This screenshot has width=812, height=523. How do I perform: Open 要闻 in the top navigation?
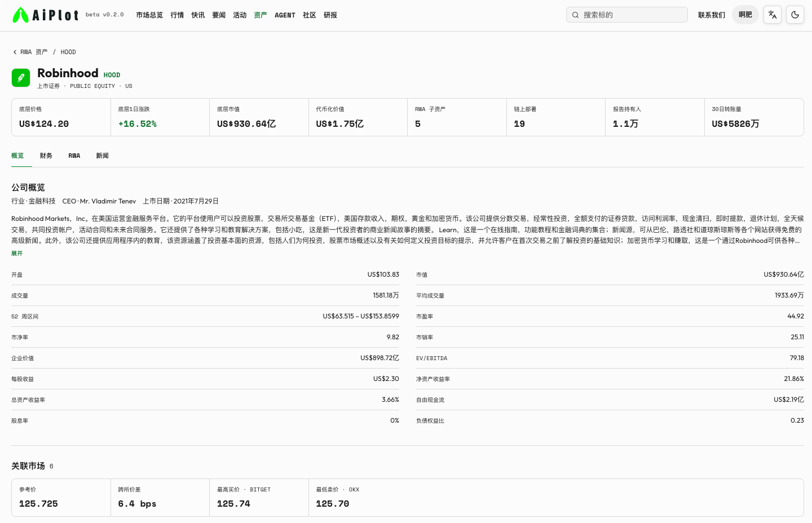tap(219, 15)
